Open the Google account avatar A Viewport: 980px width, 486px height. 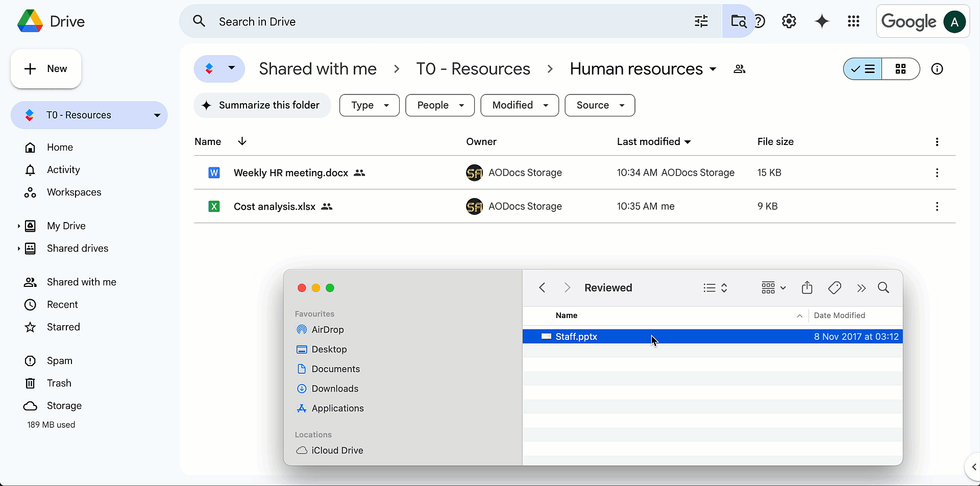(x=954, y=21)
